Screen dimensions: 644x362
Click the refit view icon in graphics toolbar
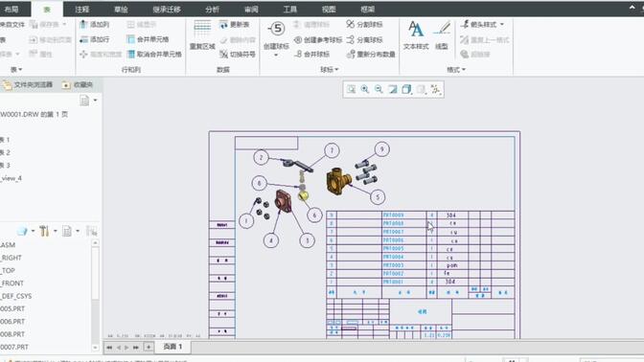point(351,89)
